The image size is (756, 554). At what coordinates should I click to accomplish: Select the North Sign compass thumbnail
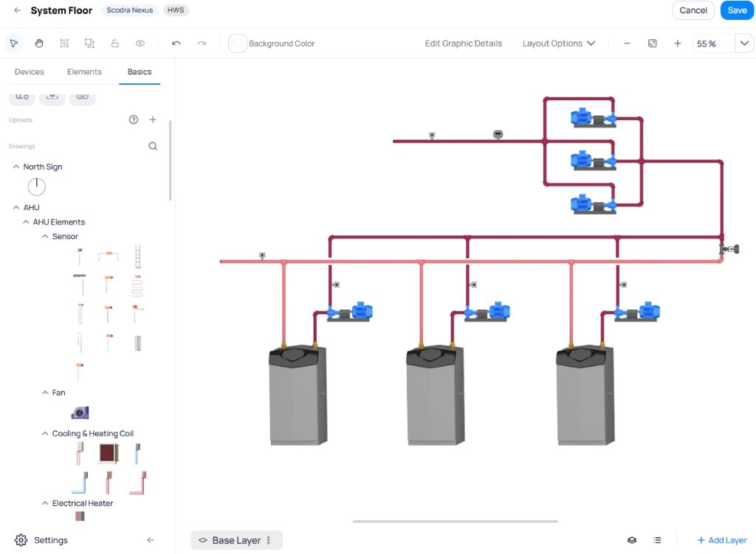pos(36,187)
